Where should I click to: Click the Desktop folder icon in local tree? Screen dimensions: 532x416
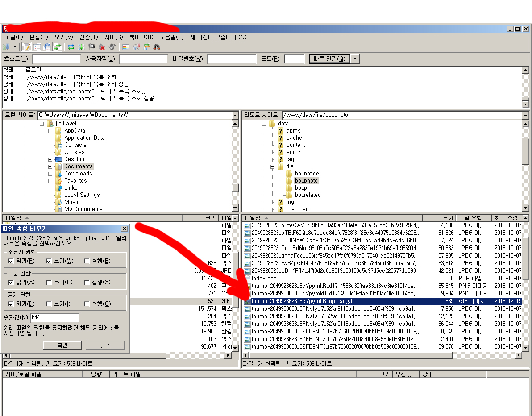pos(58,159)
